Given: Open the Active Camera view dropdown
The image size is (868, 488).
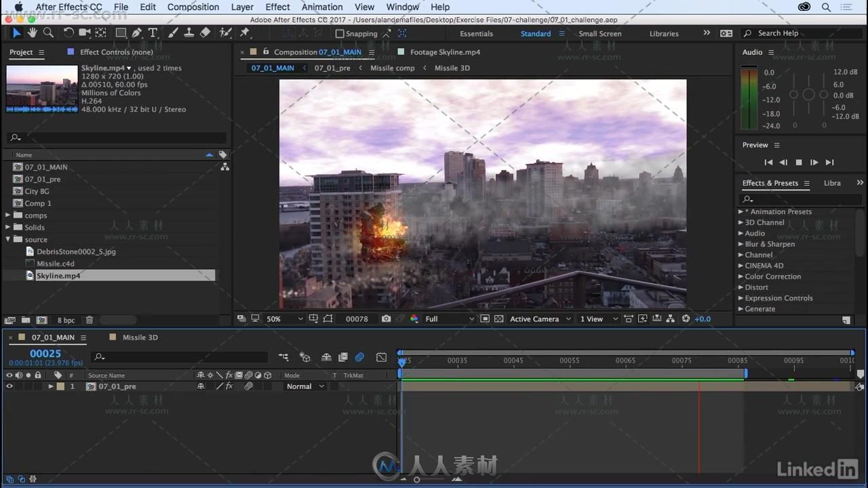Looking at the screenshot, I should pos(540,319).
